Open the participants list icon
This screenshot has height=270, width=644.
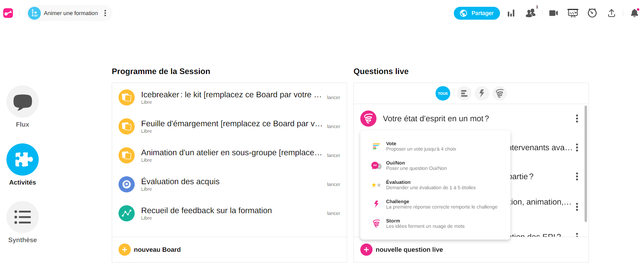[x=530, y=13]
